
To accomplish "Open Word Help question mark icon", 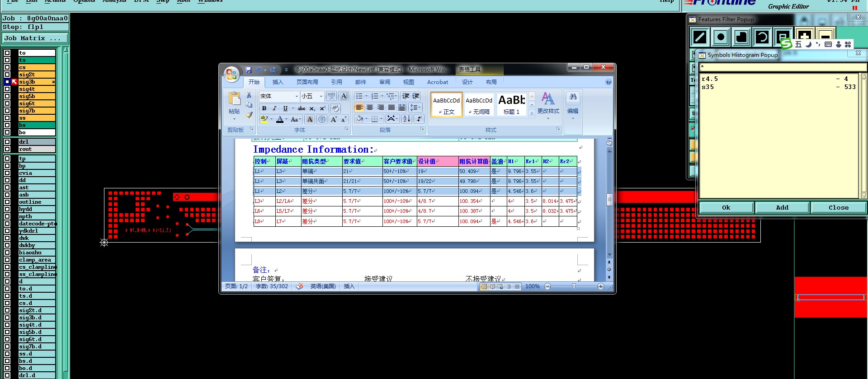I will click(609, 82).
